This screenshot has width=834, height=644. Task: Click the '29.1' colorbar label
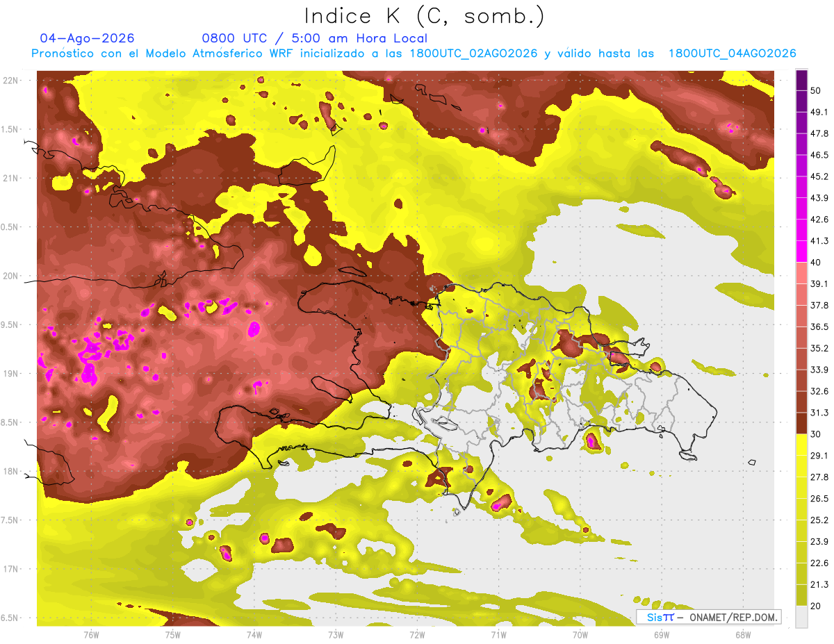point(819,456)
